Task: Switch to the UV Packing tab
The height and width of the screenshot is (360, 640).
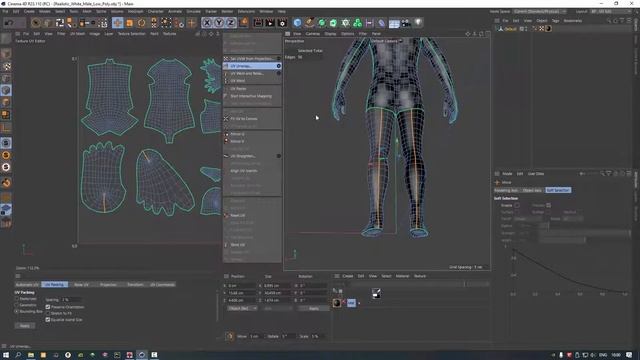Action: 54,284
